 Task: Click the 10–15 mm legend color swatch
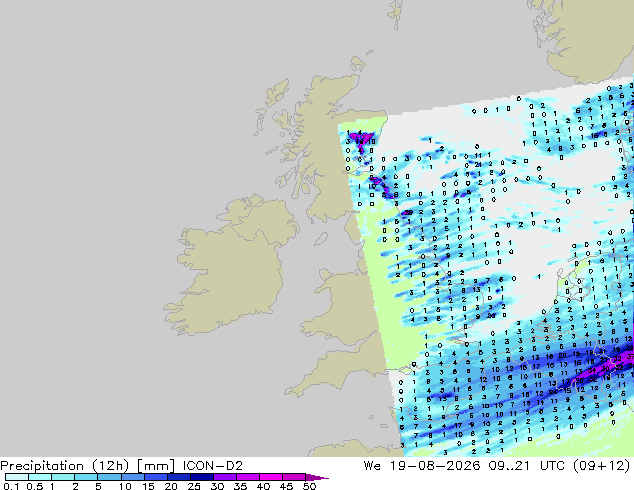click(x=132, y=477)
